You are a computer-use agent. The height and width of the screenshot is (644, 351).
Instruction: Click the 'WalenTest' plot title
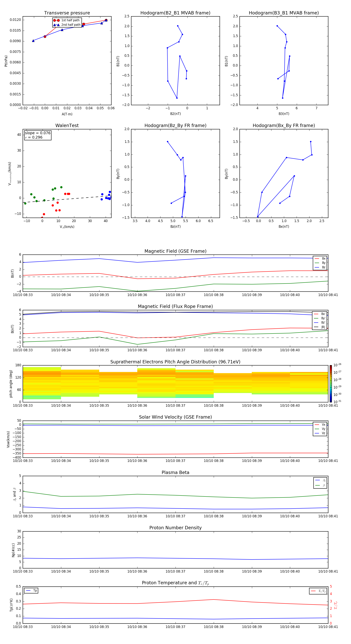point(67,125)
